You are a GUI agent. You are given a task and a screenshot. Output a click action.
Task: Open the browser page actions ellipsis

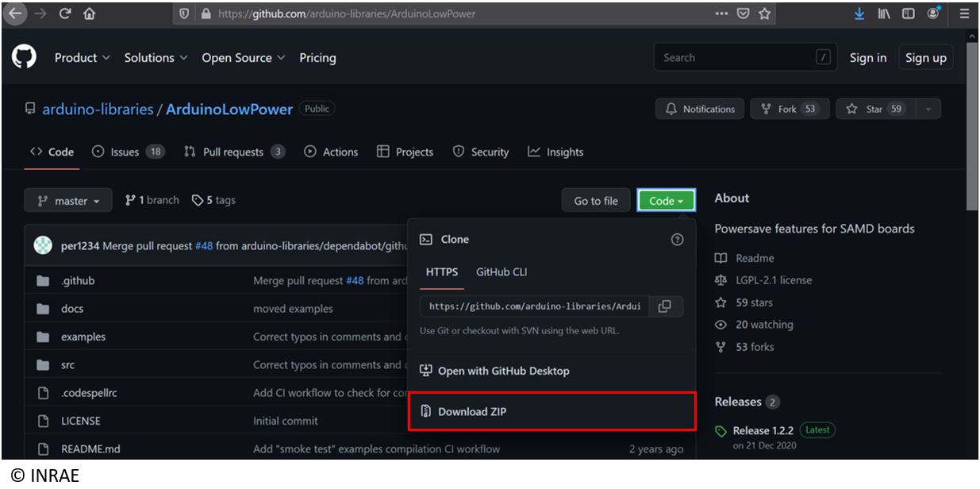[721, 13]
